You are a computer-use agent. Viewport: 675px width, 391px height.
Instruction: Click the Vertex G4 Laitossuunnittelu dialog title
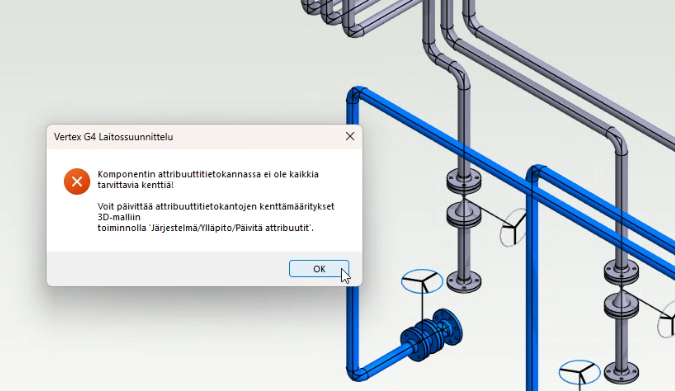point(114,137)
